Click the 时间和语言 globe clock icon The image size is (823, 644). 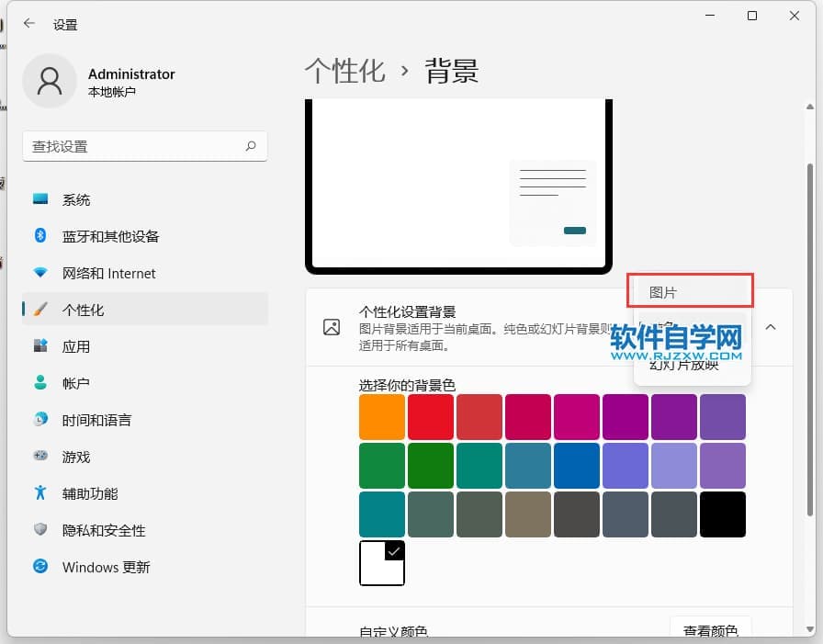point(40,420)
